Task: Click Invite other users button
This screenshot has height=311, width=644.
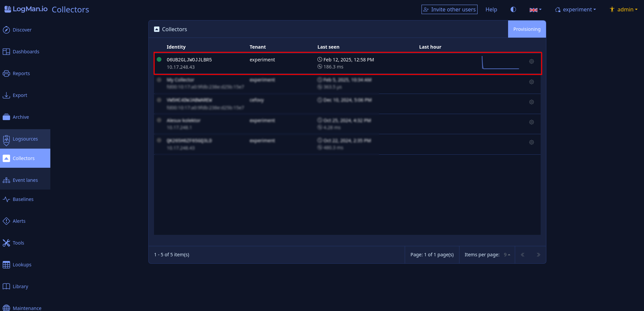Action: [x=449, y=10]
